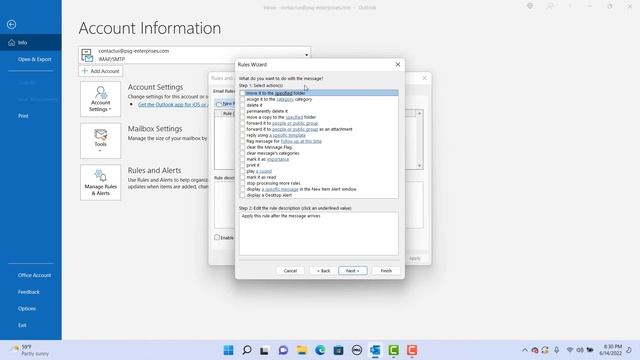Click 'a specific message' link

pos(280,189)
